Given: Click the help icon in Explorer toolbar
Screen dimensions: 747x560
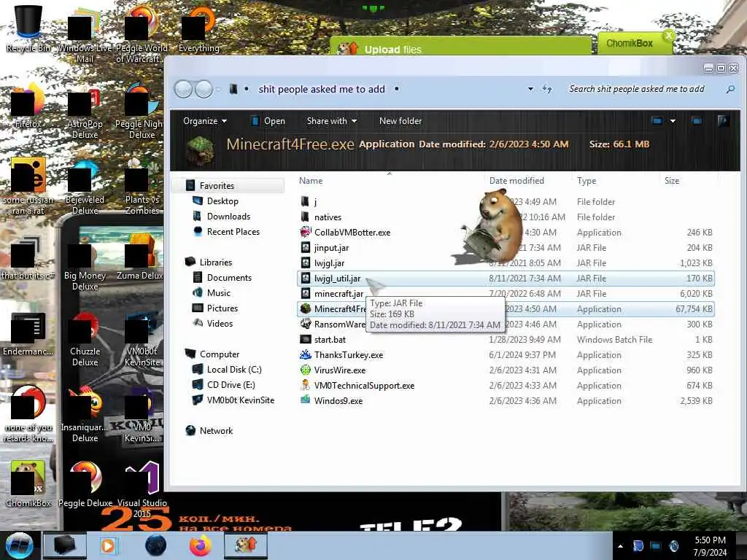Looking at the screenshot, I should click(x=723, y=121).
